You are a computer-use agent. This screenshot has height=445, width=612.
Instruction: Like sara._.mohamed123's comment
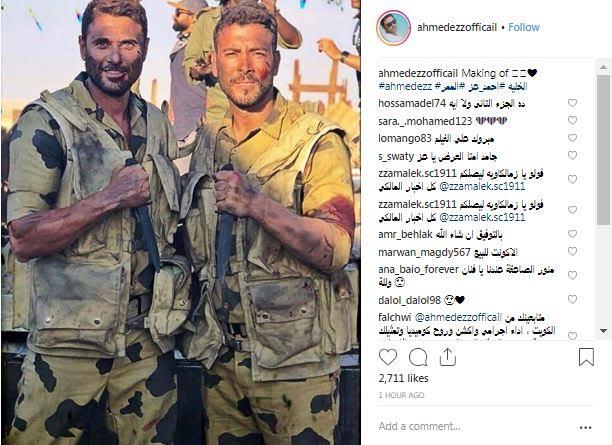(x=572, y=120)
